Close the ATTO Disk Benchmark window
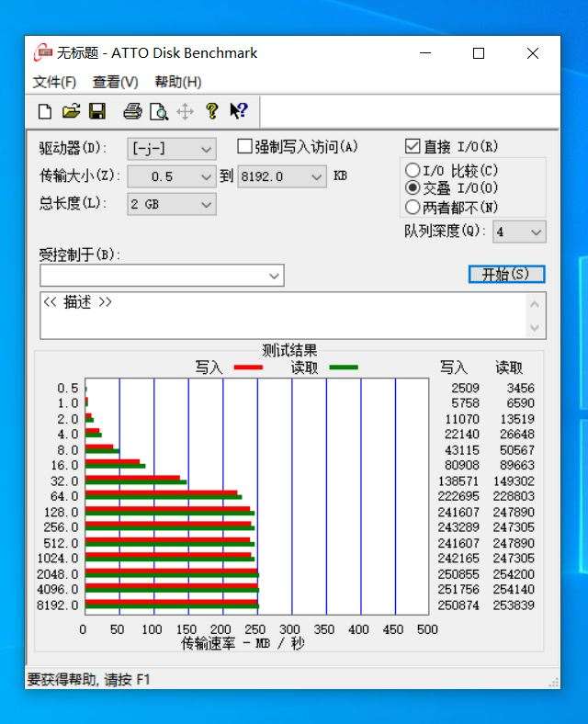Image resolution: width=588 pixels, height=724 pixels. pyautogui.click(x=533, y=53)
